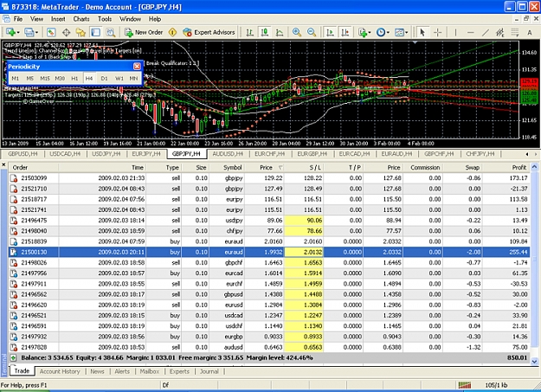The width and height of the screenshot is (541, 392).
Task: Select M30 in Periodicity toolbar
Action: tap(60, 79)
